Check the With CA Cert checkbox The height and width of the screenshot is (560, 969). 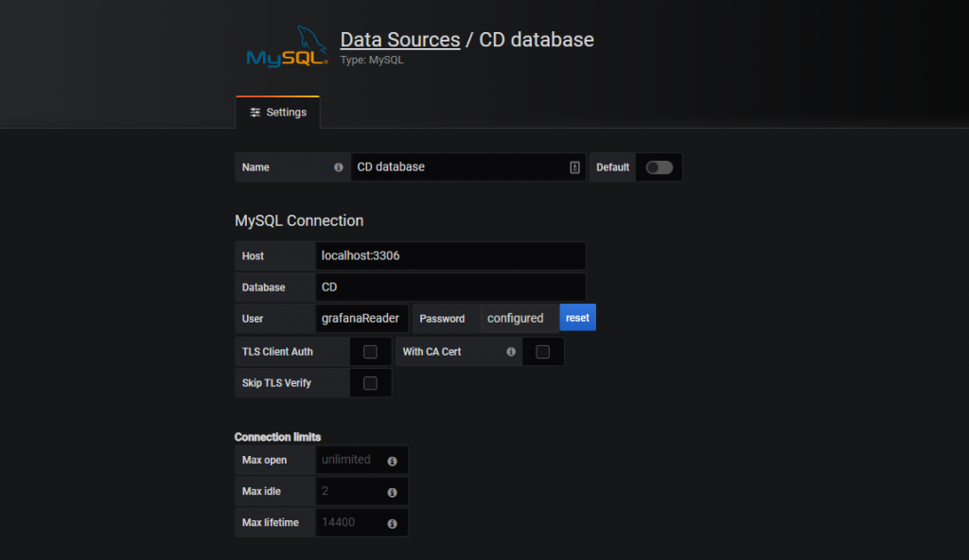click(x=542, y=352)
